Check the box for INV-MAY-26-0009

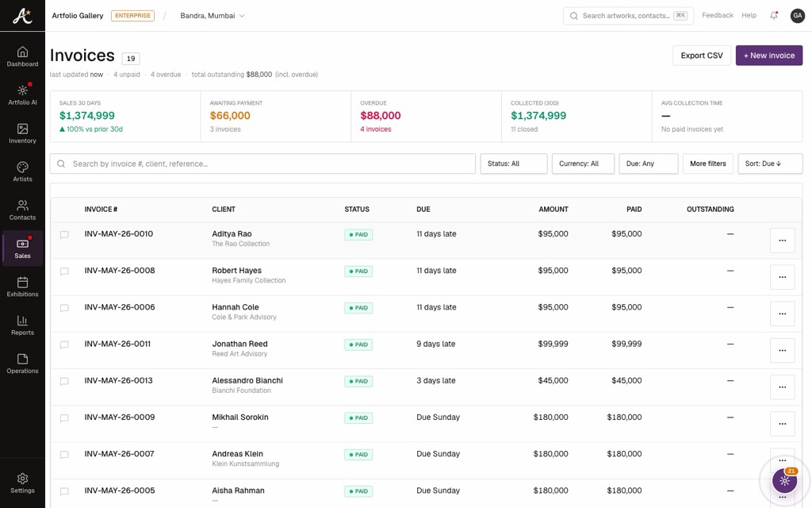point(64,418)
